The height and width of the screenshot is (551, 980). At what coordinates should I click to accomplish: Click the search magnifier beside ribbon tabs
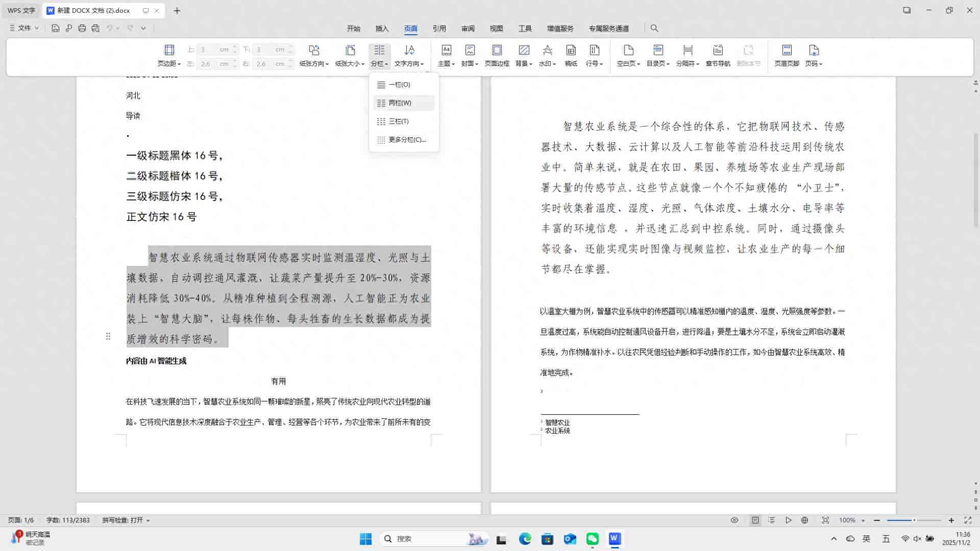click(x=654, y=28)
